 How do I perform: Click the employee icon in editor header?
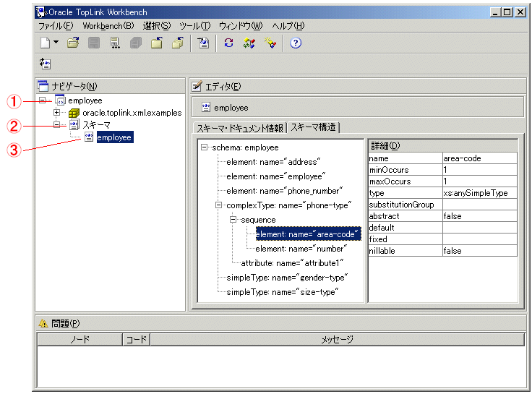[206, 107]
